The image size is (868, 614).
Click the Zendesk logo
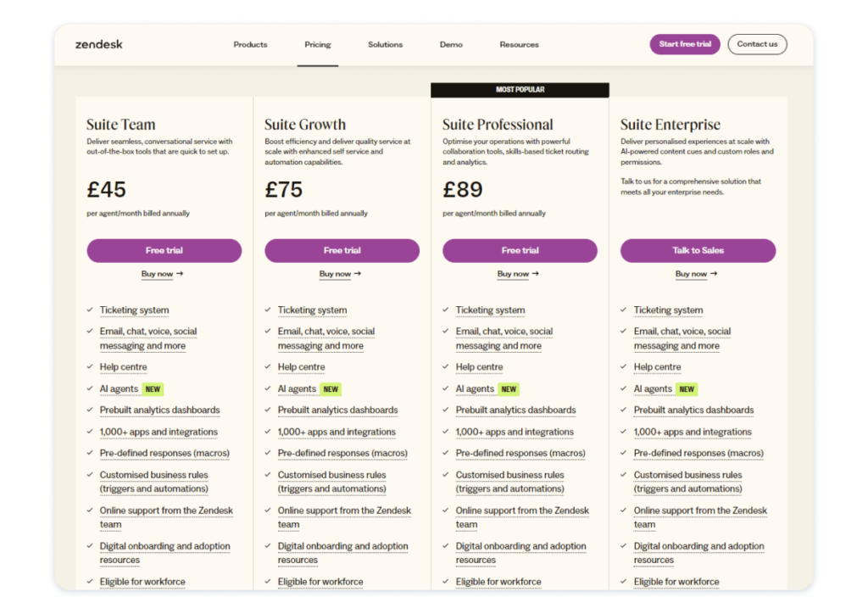pyautogui.click(x=98, y=44)
